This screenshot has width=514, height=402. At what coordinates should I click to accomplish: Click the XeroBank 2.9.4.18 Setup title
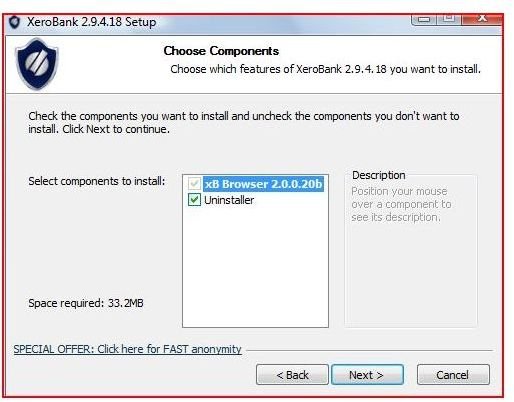[x=91, y=22]
